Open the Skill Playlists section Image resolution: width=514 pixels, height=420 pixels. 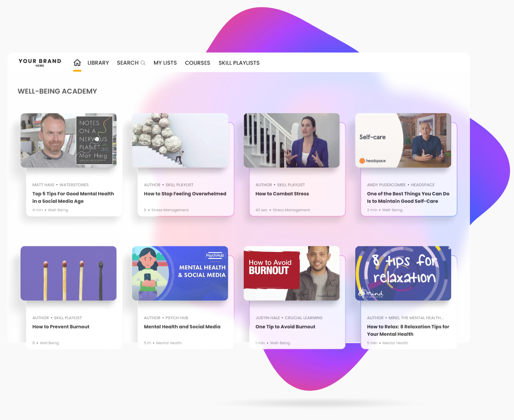tap(239, 63)
